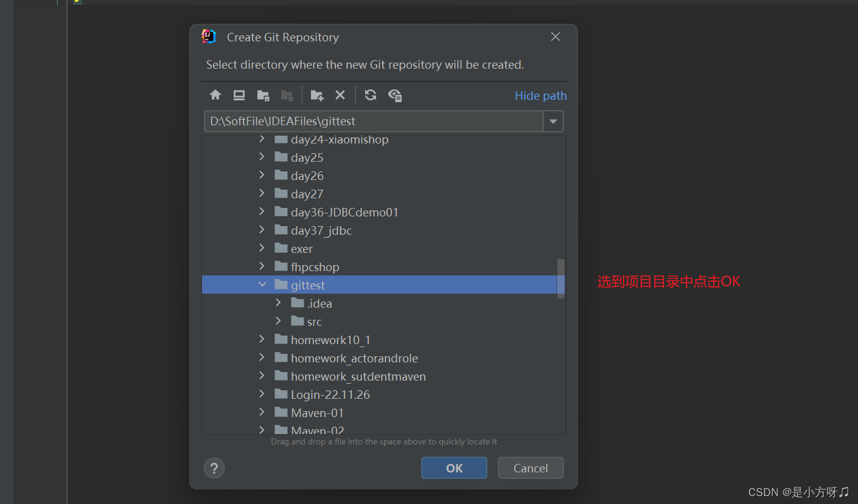The height and width of the screenshot is (504, 858).
Task: Hide the path field using Hide path
Action: [540, 95]
